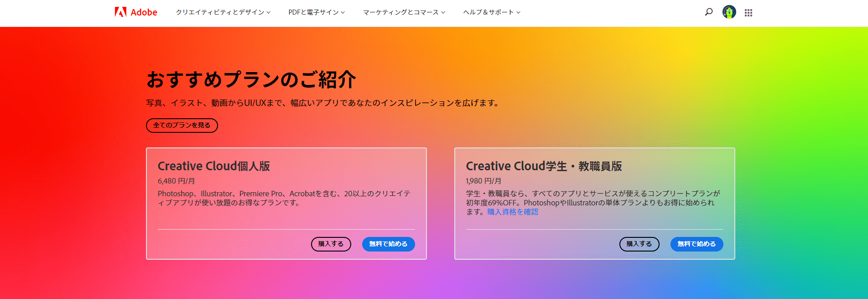Click the おすすめプランのご紹介 headline
This screenshot has height=299, width=868.
coord(251,79)
